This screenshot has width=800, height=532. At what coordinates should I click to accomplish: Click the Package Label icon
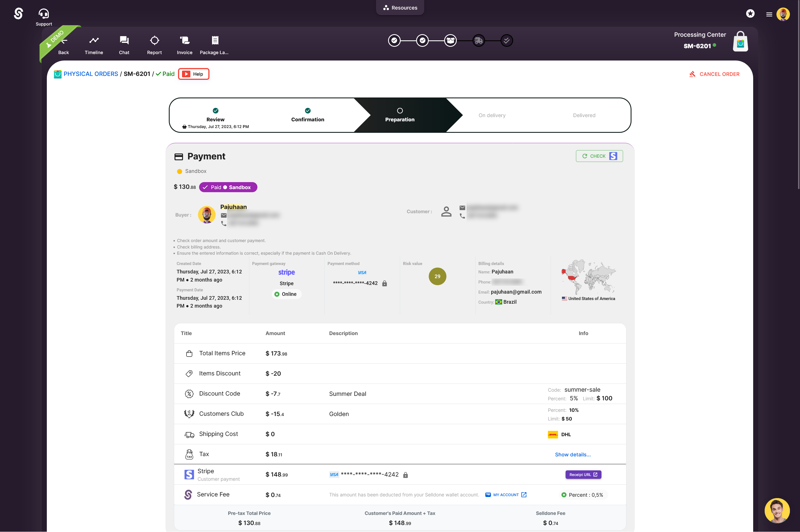(215, 41)
